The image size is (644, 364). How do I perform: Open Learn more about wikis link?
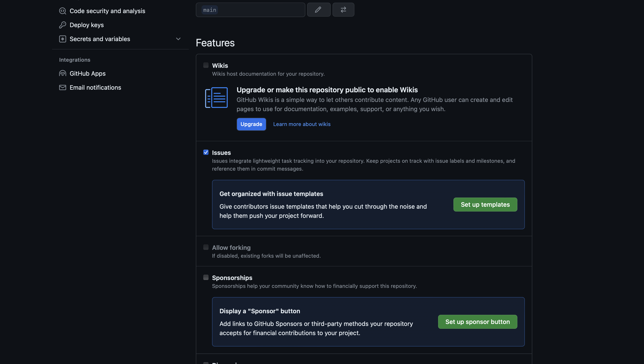point(302,124)
